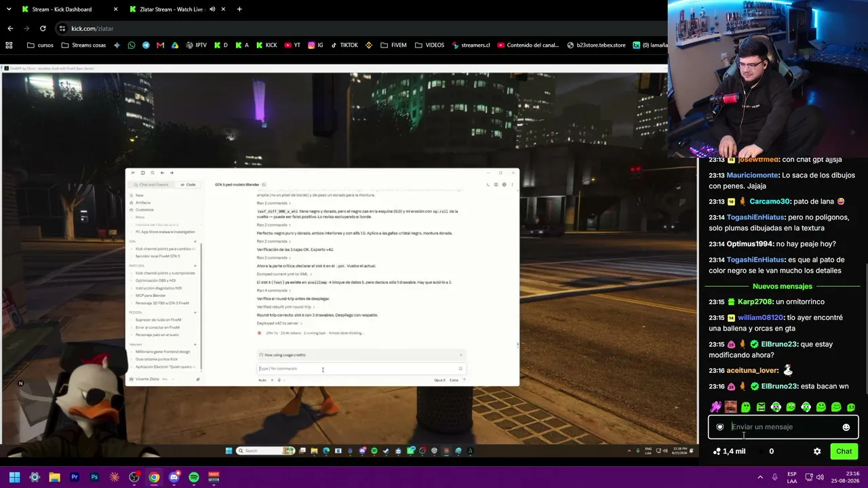The image size is (868, 488).
Task: Open the emoji picker in Kick chat
Action: [x=846, y=427]
